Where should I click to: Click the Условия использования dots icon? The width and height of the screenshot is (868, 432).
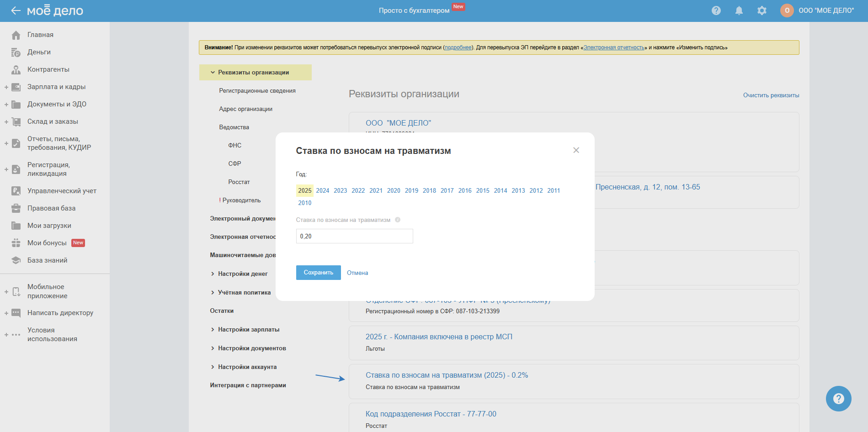pos(16,335)
